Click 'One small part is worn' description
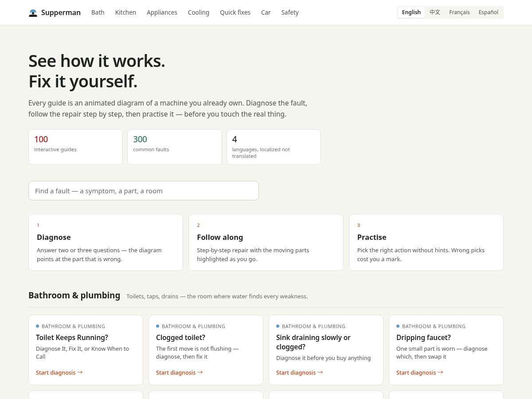Screen dimensions: 532x399 (x=442, y=352)
